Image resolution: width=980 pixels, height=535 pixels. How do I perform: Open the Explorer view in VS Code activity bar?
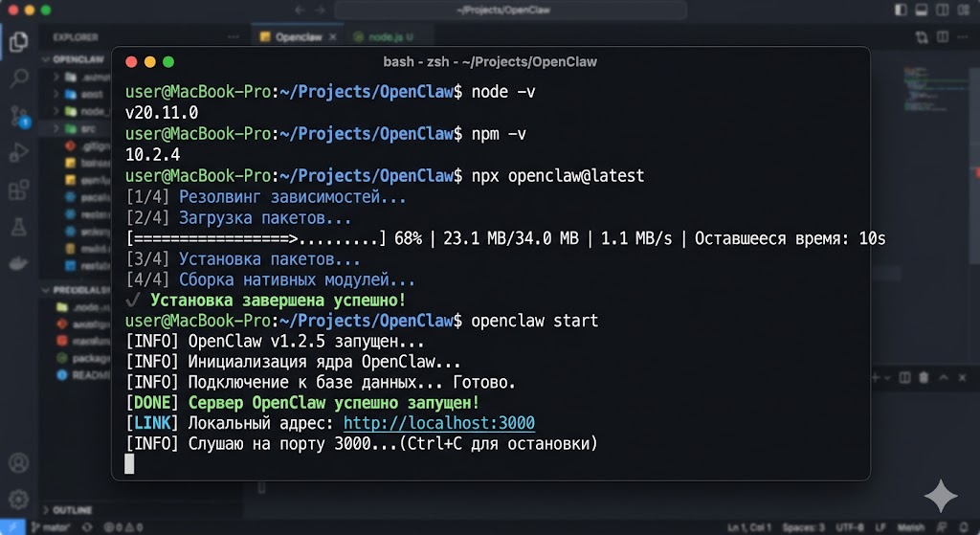point(19,42)
